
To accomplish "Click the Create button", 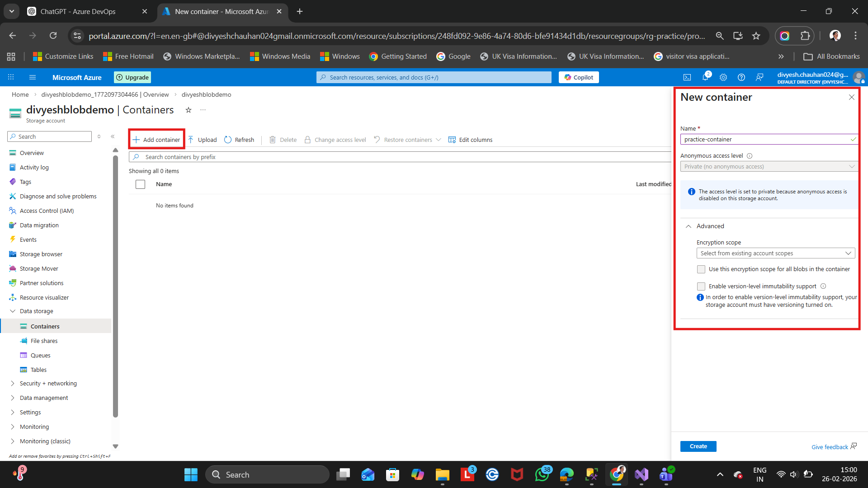I will tap(698, 446).
